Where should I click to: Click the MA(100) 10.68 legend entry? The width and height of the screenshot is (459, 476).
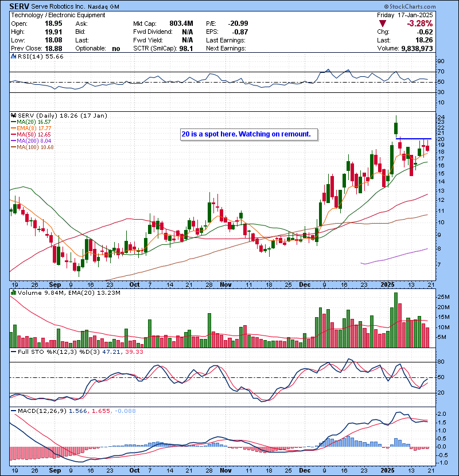(32, 147)
